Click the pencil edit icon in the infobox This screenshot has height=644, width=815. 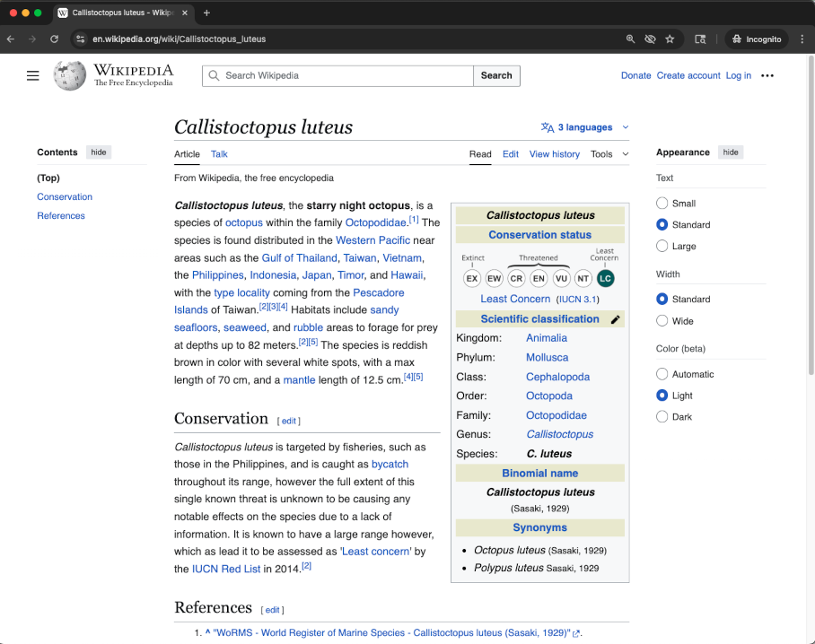tap(615, 319)
